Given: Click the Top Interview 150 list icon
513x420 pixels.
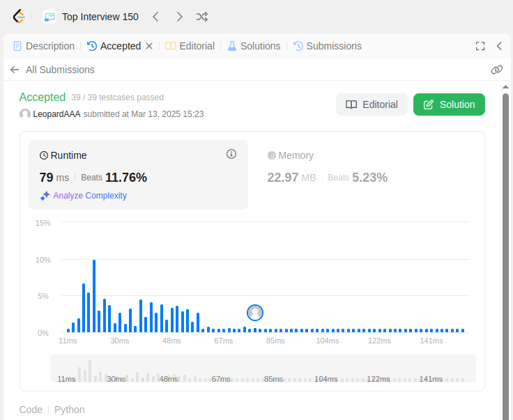Looking at the screenshot, I should point(49,17).
